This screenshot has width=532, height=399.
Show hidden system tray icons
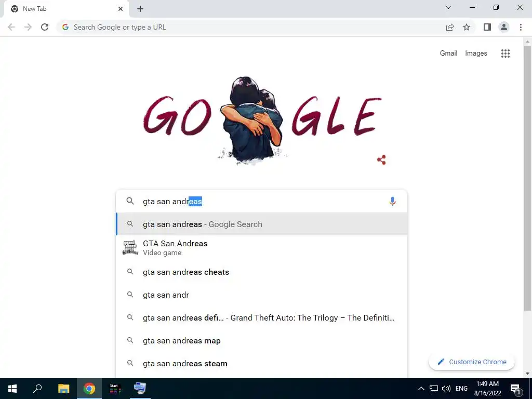421,389
